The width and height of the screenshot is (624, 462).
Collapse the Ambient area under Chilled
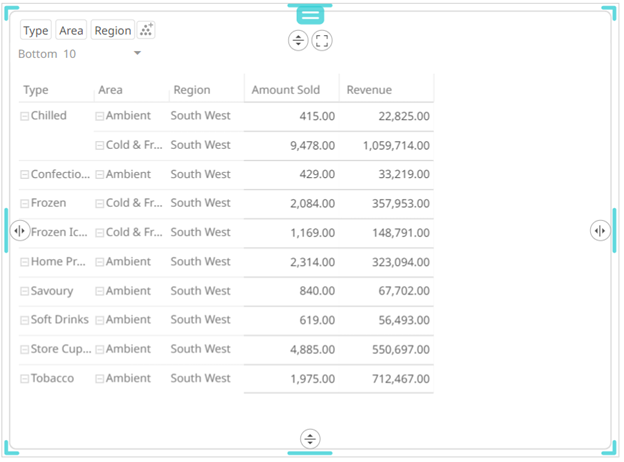tap(100, 116)
